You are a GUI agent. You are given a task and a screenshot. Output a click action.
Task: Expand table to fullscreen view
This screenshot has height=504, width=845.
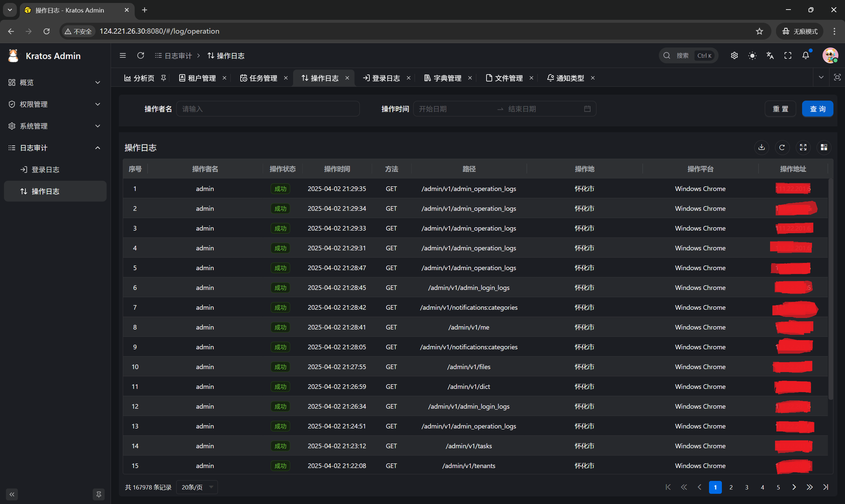[803, 147]
